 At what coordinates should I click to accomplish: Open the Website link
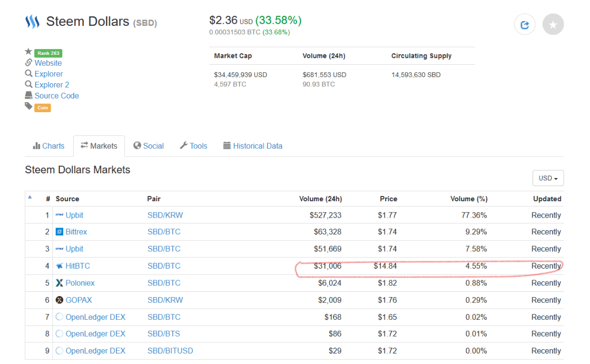48,63
